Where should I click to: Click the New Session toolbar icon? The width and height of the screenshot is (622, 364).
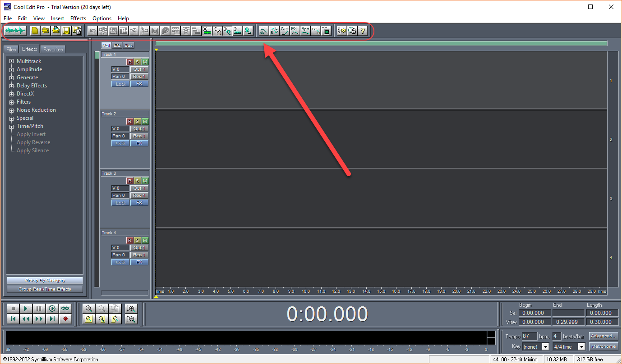35,31
